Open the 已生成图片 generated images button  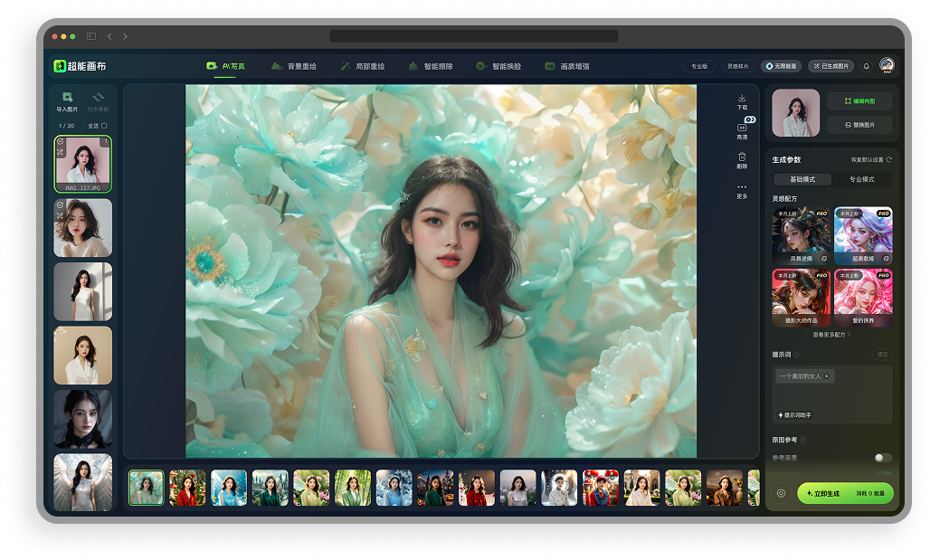pyautogui.click(x=831, y=66)
